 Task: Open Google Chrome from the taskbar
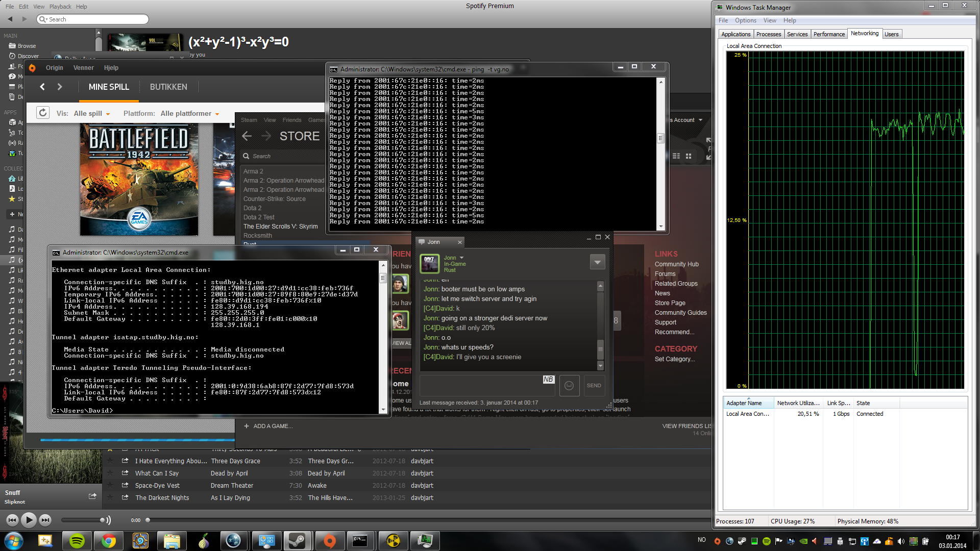(x=108, y=541)
